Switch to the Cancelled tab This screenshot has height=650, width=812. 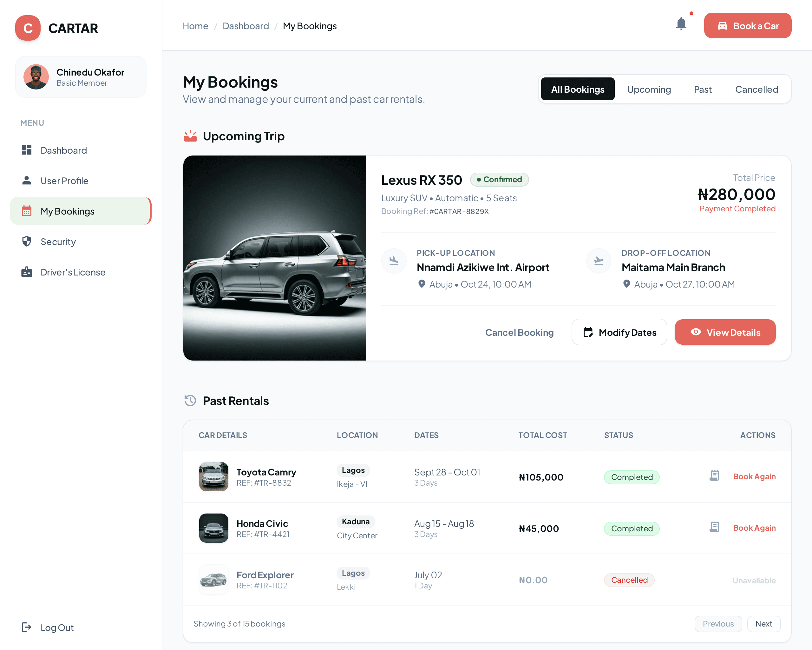pyautogui.click(x=756, y=89)
